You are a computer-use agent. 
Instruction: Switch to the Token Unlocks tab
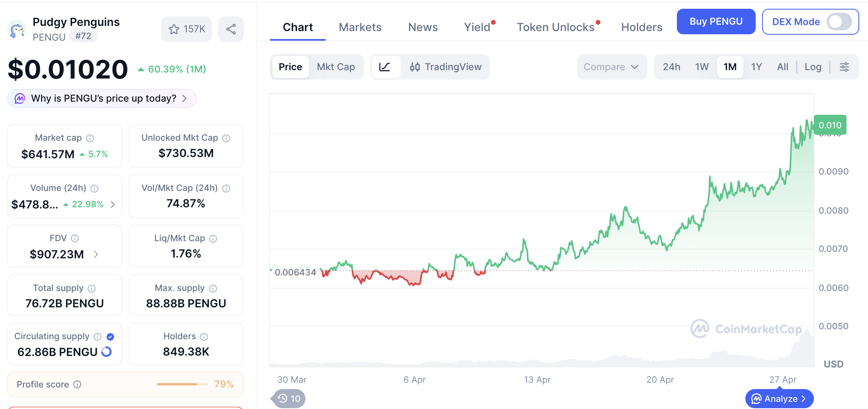[555, 27]
